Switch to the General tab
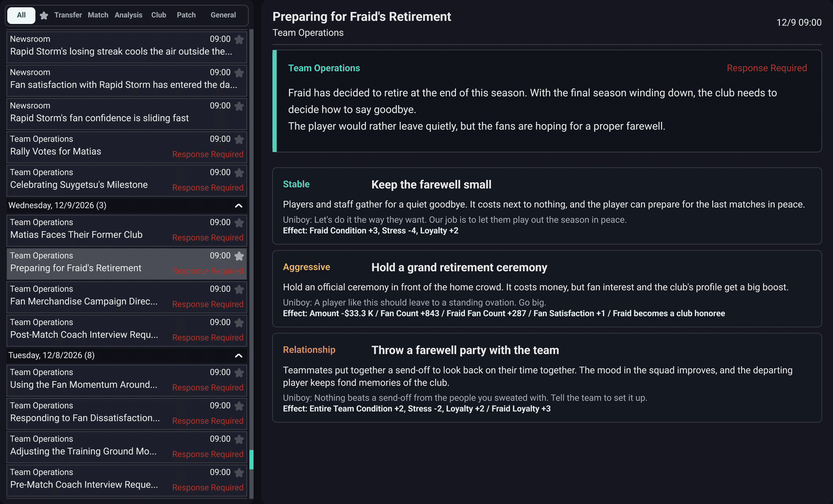 coord(223,15)
